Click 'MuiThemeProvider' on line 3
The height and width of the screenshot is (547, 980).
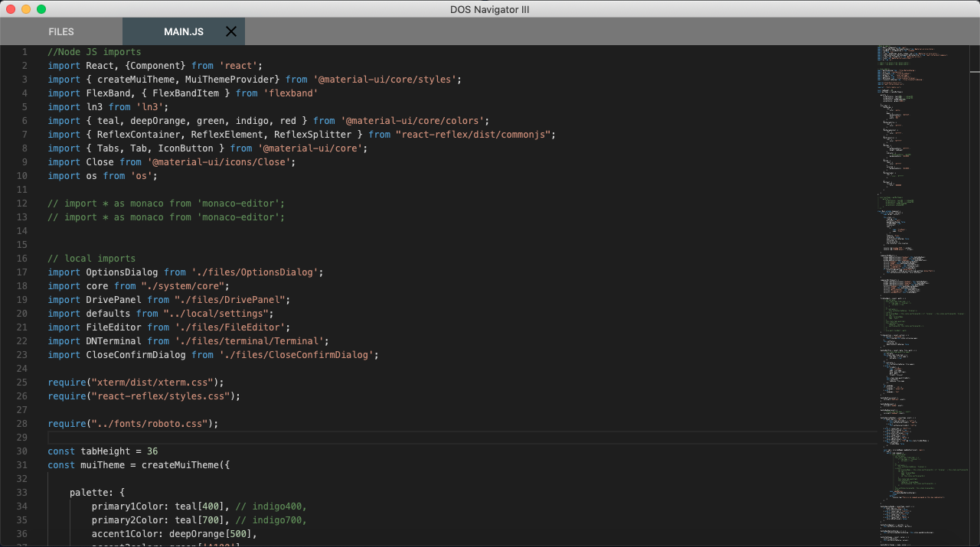click(230, 80)
